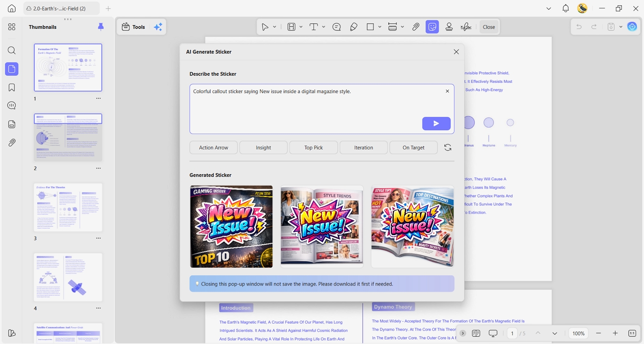Viewport: 644px width, 344px height.
Task: Click the AI sparkle icon beside Tools
Action: pyautogui.click(x=158, y=27)
